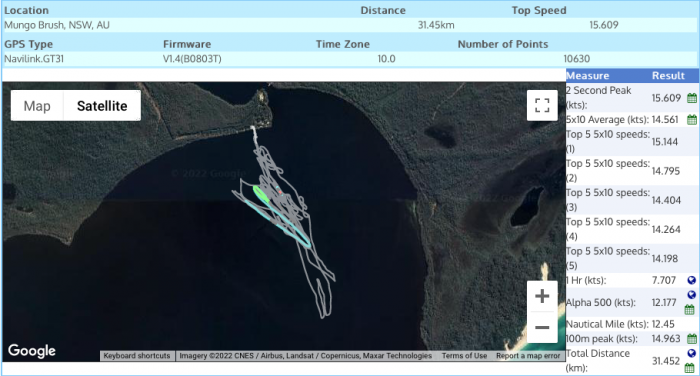This screenshot has height=376, width=700.
Task: Open calendar icon beside Alpha 500 result
Action: 690,309
